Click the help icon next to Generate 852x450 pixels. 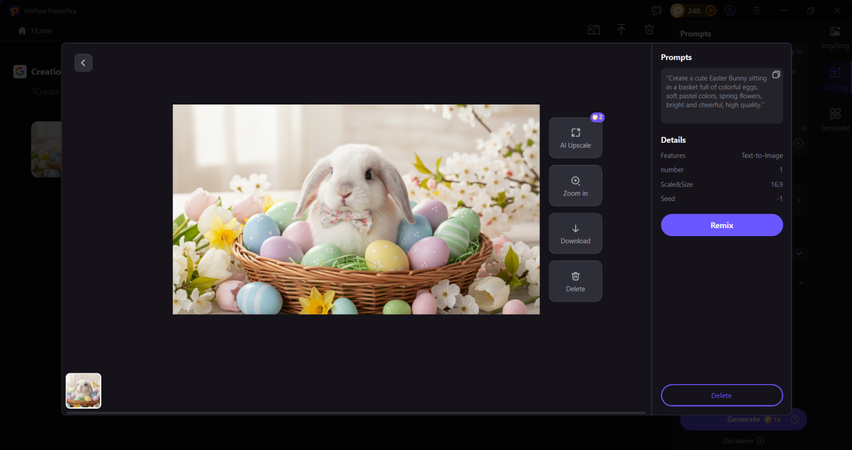coord(795,420)
